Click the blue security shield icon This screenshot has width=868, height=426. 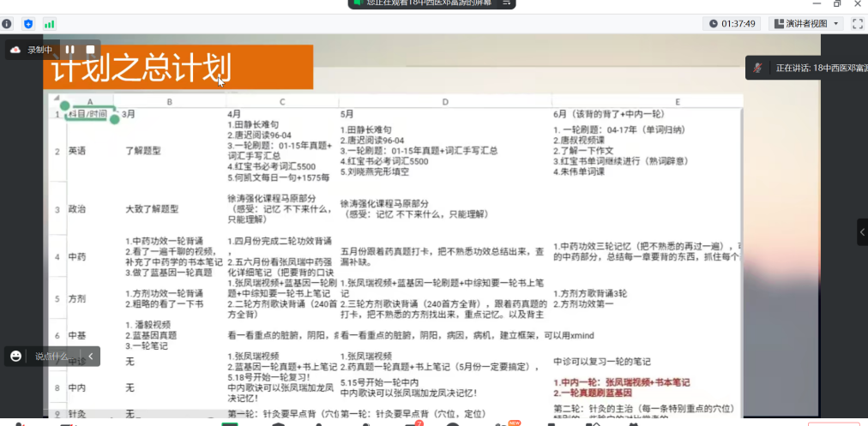tap(29, 24)
